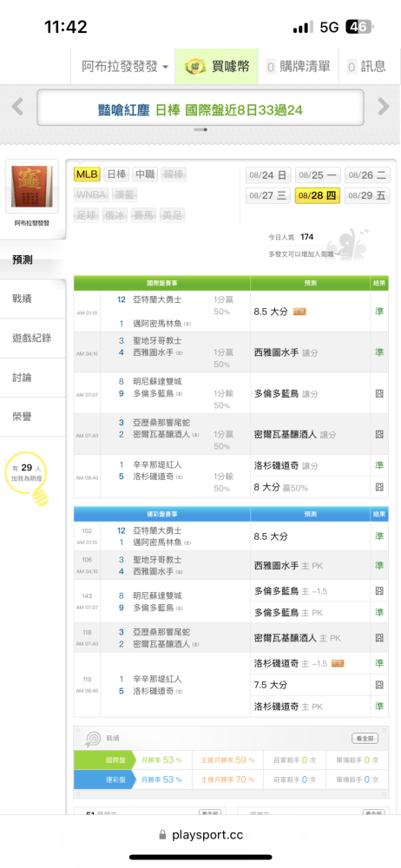Screen dimensions: 401x868
Task: Click the 國際盤賽事 table header
Action: point(161,283)
